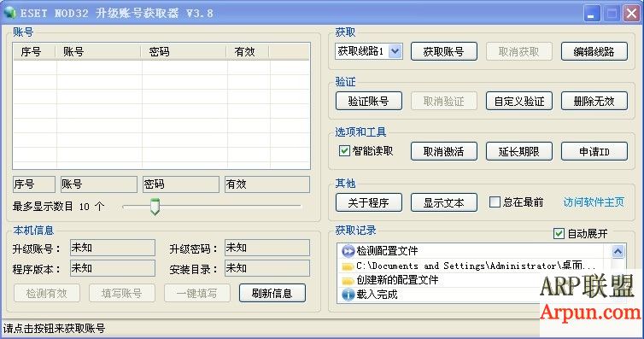Click the folder icon beside C:\Documents and Settings path
Screen dimensions: 644x339
point(348,266)
